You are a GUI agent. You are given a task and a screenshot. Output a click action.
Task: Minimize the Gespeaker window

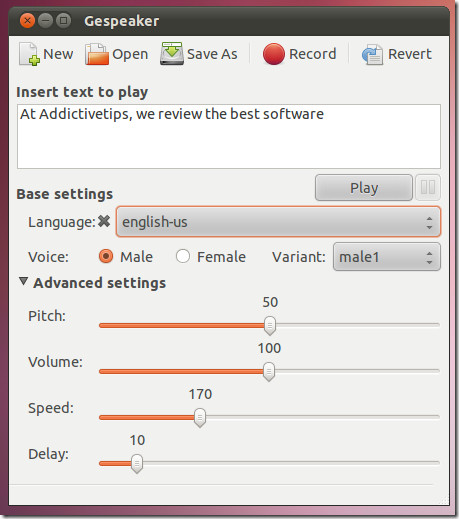click(x=45, y=21)
